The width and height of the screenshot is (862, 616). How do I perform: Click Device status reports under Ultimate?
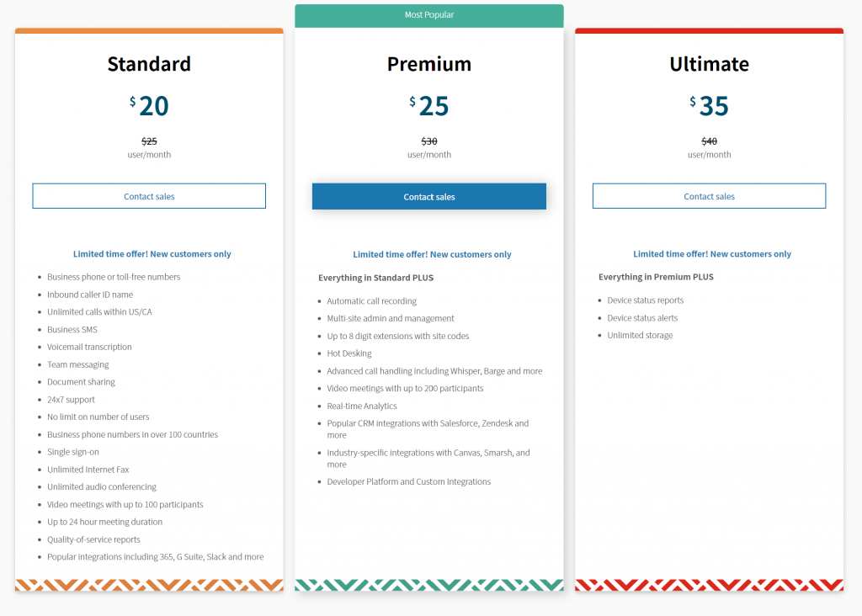(x=645, y=300)
